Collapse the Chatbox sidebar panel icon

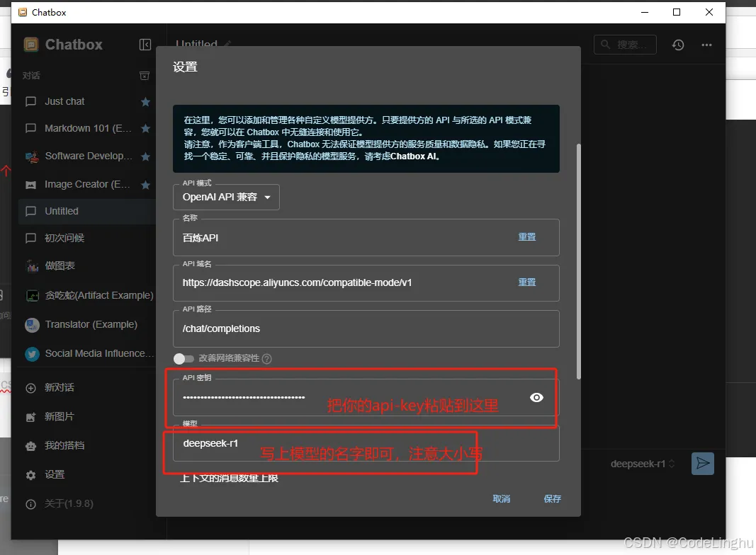coord(145,45)
